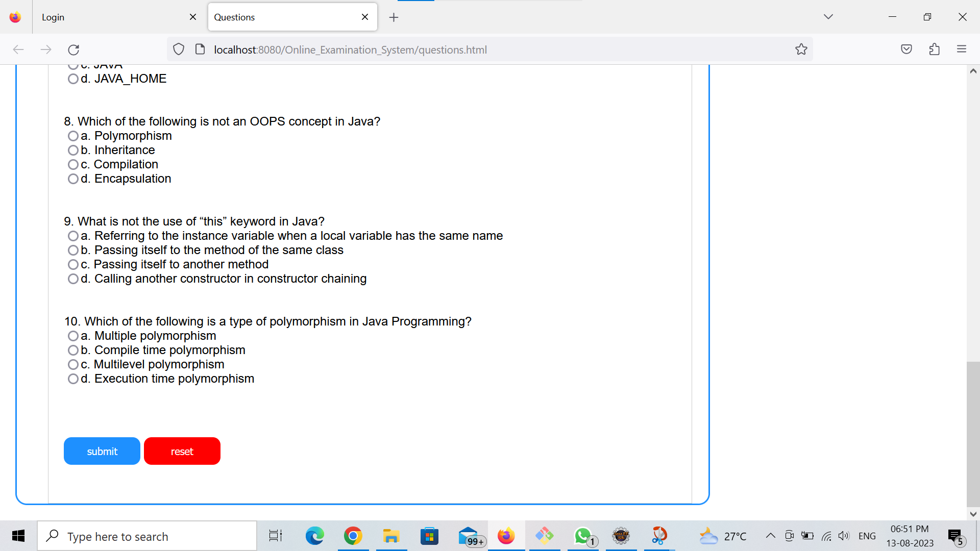Save the page to Pocket
The width and height of the screenshot is (980, 551).
[907, 49]
